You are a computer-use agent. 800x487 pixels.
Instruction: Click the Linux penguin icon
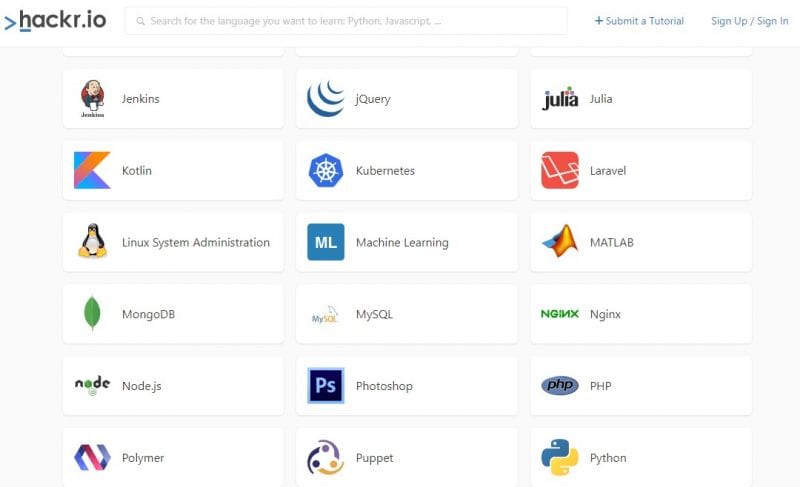click(92, 240)
